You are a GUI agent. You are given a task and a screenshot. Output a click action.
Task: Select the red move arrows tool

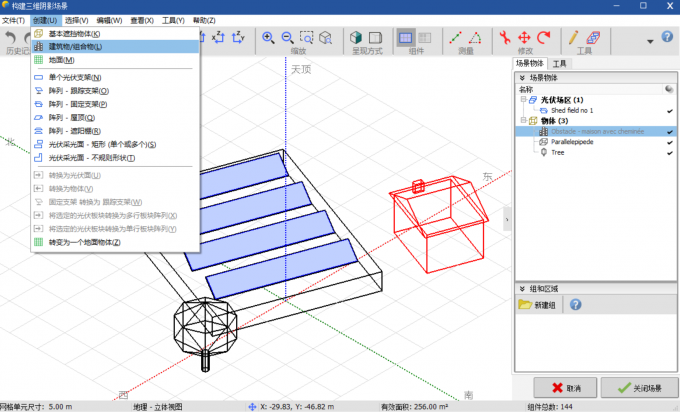(524, 38)
